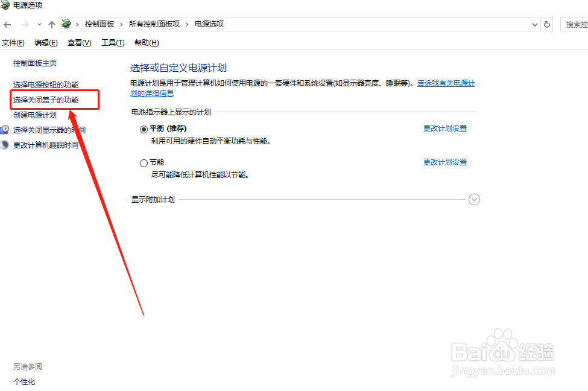
Task: Open the address bar breadcrumb dropdown arrow
Action: point(534,24)
